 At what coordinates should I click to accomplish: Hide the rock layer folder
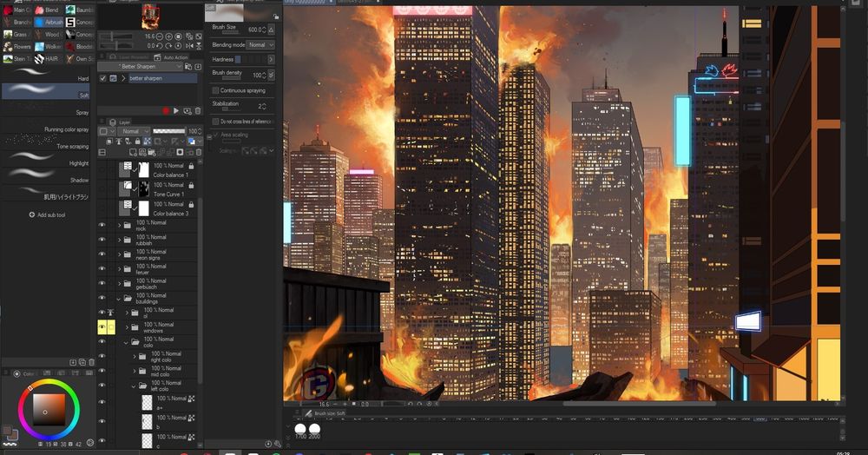click(x=102, y=225)
